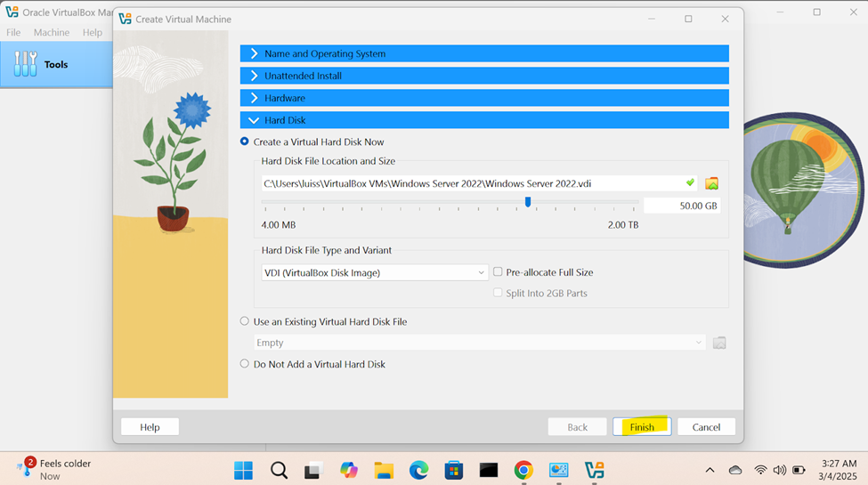This screenshot has width=868, height=485.
Task: Click the hard disk file path field
Action: pos(479,183)
